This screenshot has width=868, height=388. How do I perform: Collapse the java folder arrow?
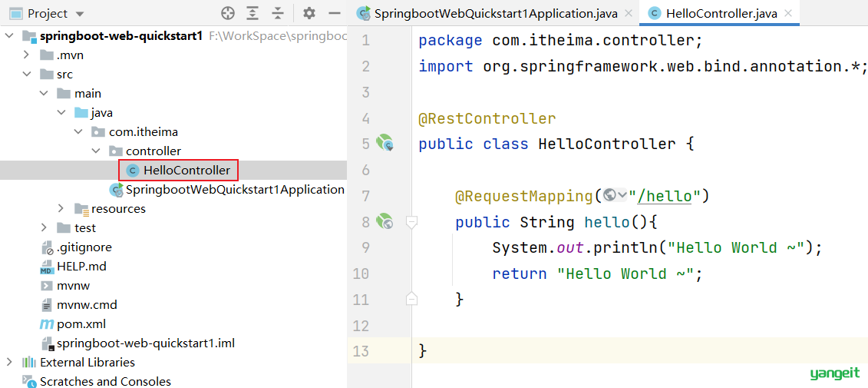tap(61, 113)
